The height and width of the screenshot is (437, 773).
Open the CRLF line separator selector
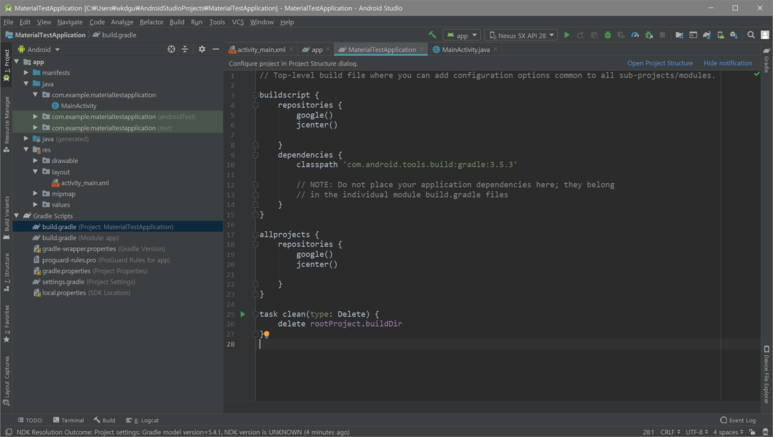(670, 432)
